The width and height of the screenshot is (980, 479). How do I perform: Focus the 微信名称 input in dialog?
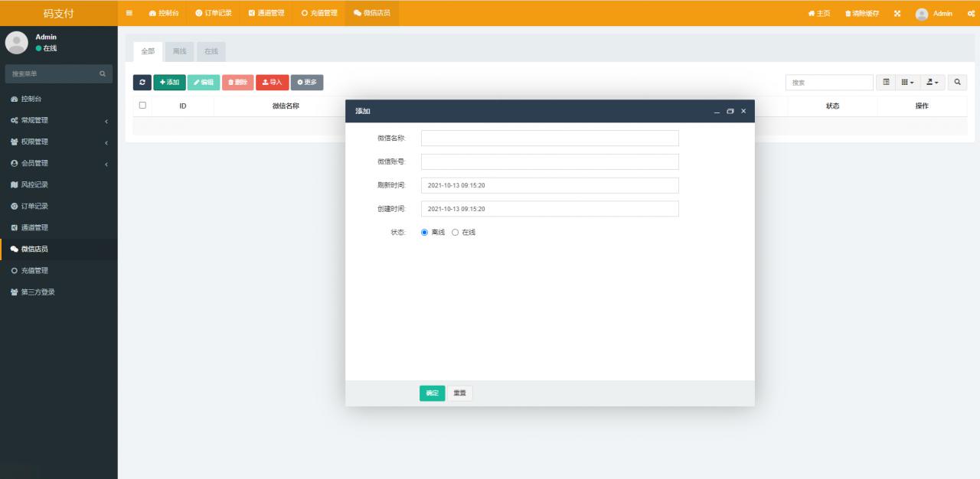[550, 138]
